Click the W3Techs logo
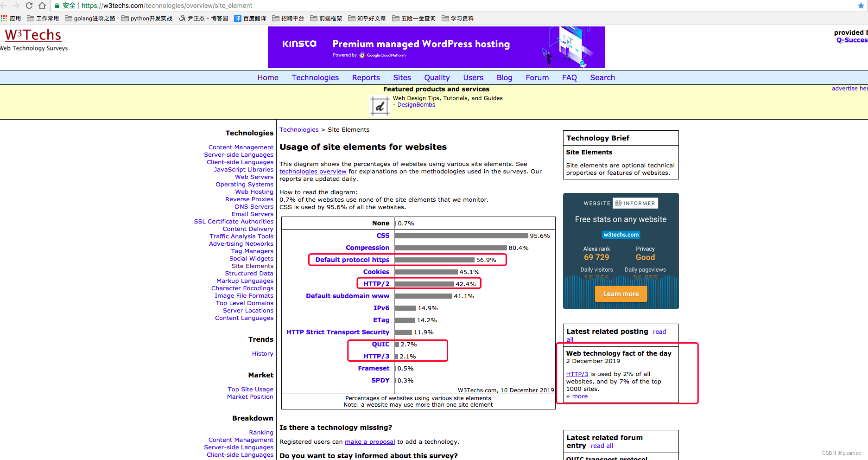 33,35
